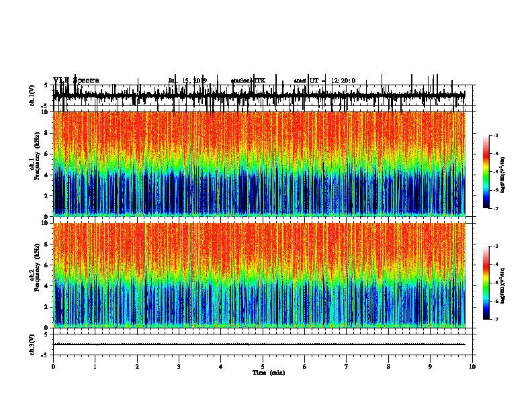532x411 pixels.
Task: Click the "5" tick of ch.1(V) axis
Action: [x=46, y=85]
